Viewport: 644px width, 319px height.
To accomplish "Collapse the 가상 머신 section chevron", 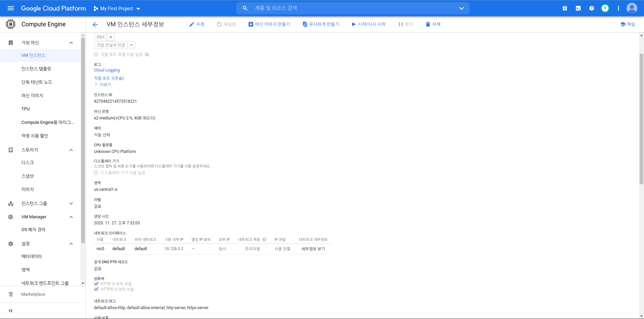I will pos(71,43).
